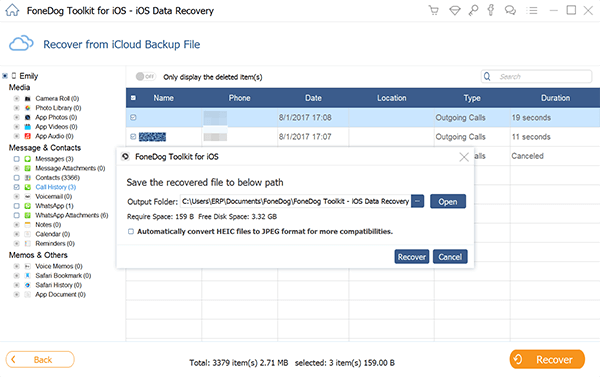Uncheck the 17:07 call row checkbox

[x=133, y=137]
